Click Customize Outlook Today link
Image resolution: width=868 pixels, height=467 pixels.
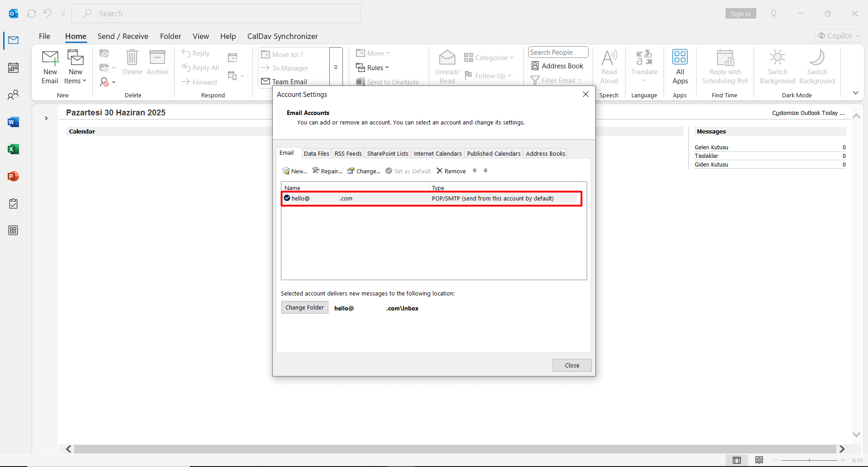coord(808,113)
